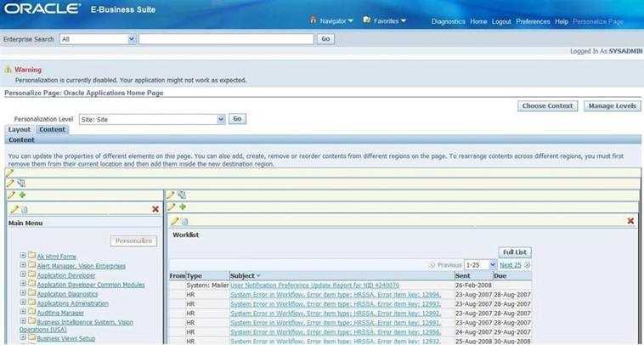
Task: Click the pencil beside the Worklist column's reorder icon
Action: pyautogui.click(x=171, y=195)
